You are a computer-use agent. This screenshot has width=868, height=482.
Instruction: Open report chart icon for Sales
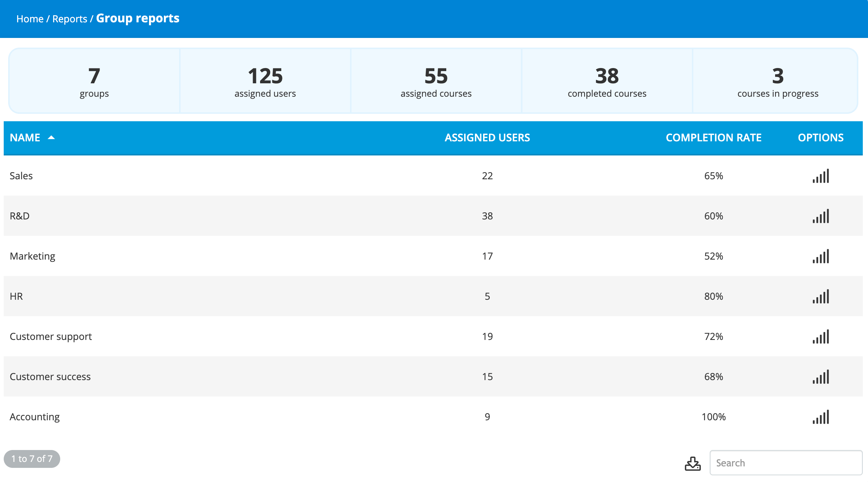(x=821, y=176)
